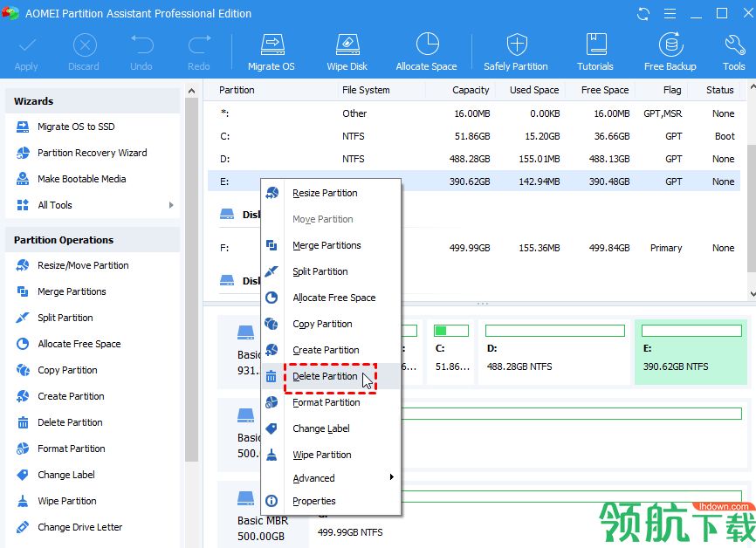
Task: Choose Properties in the context menu
Action: [314, 501]
